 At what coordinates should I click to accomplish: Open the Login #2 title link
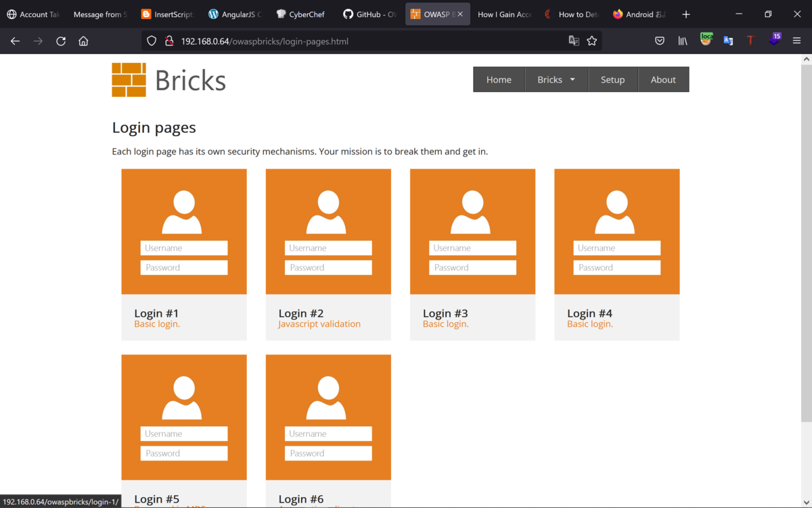pyautogui.click(x=301, y=313)
